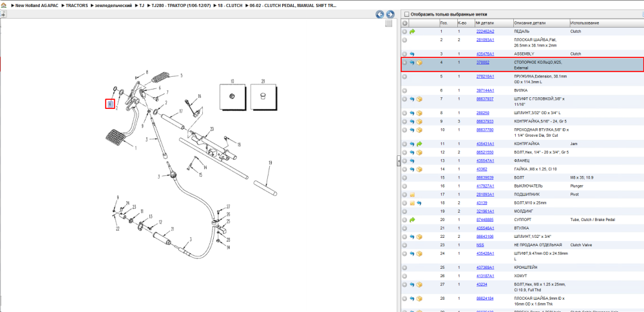The height and width of the screenshot is (312, 644).
Task: Navigate to next diagram with right arrow
Action: tap(390, 14)
